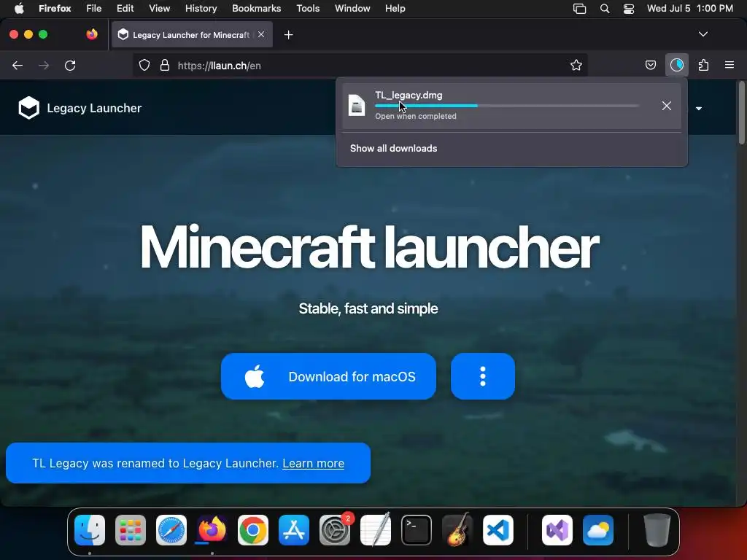
Task: Cancel the TL_legacy.dmg download
Action: [667, 106]
